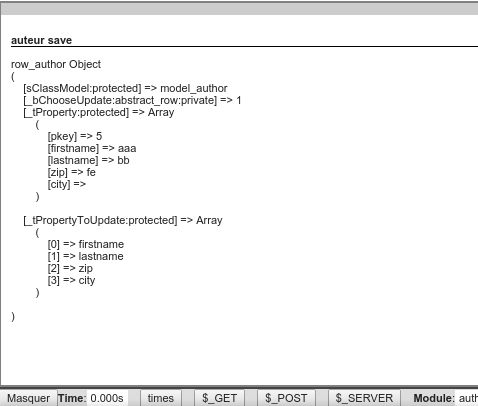The height and width of the screenshot is (406, 478).
Task: Click the [zip] => fe entry
Action: coord(71,172)
